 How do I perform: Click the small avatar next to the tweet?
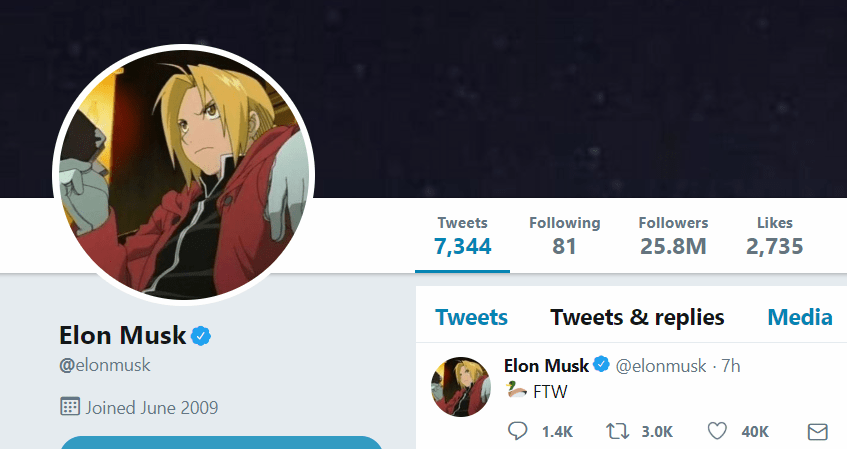pos(460,386)
